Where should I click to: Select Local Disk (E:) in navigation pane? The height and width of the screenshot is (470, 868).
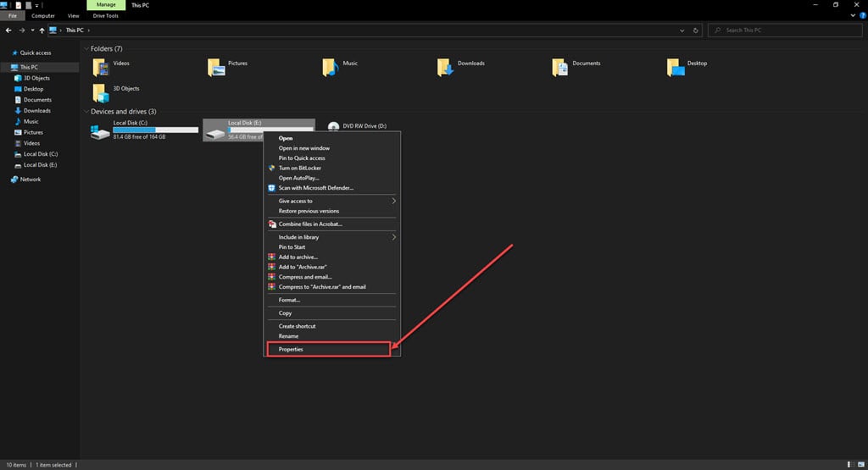[x=40, y=165]
